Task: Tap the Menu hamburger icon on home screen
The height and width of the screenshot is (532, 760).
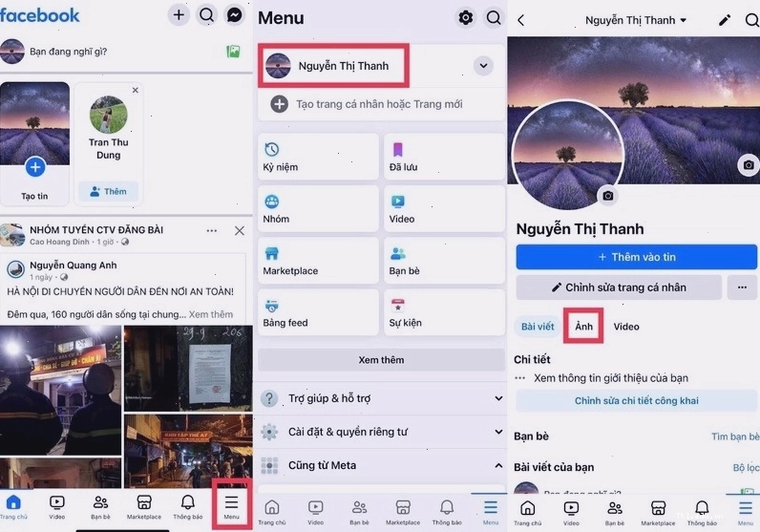Action: click(x=232, y=505)
